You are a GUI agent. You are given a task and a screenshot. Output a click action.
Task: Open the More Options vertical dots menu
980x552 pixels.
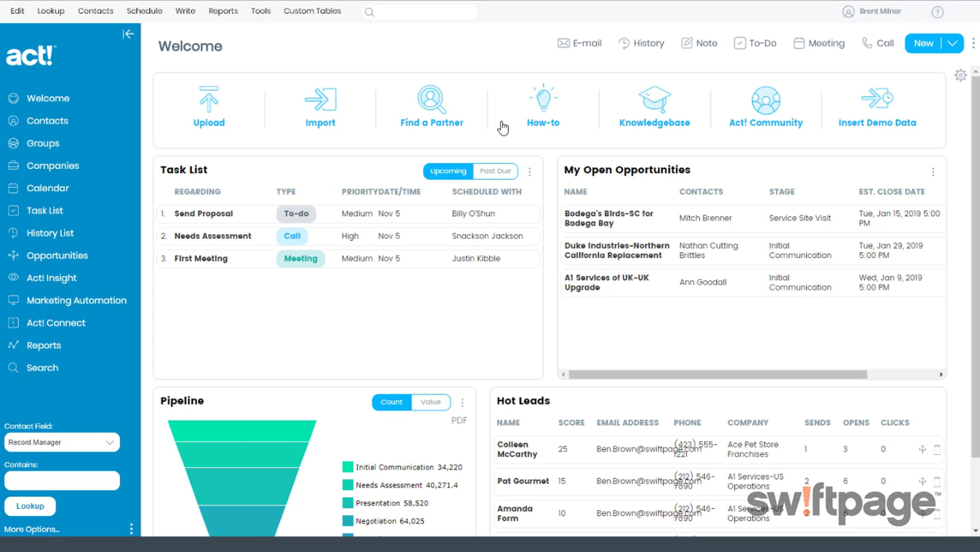131,529
